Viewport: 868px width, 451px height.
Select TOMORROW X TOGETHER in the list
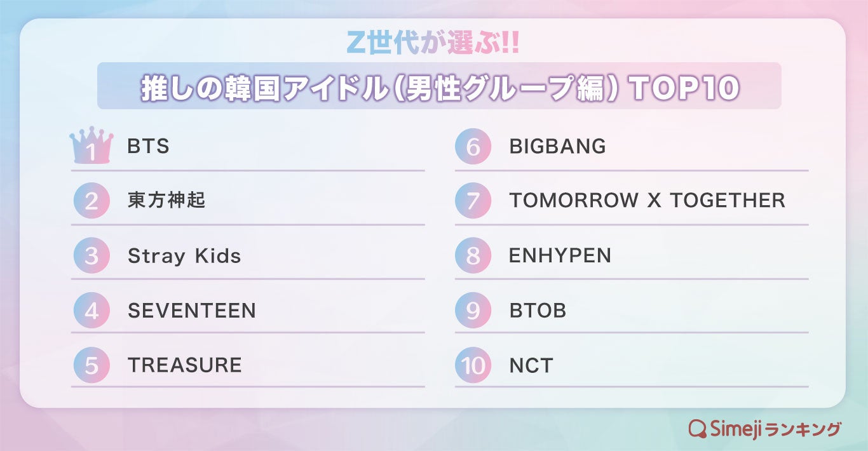click(x=647, y=201)
